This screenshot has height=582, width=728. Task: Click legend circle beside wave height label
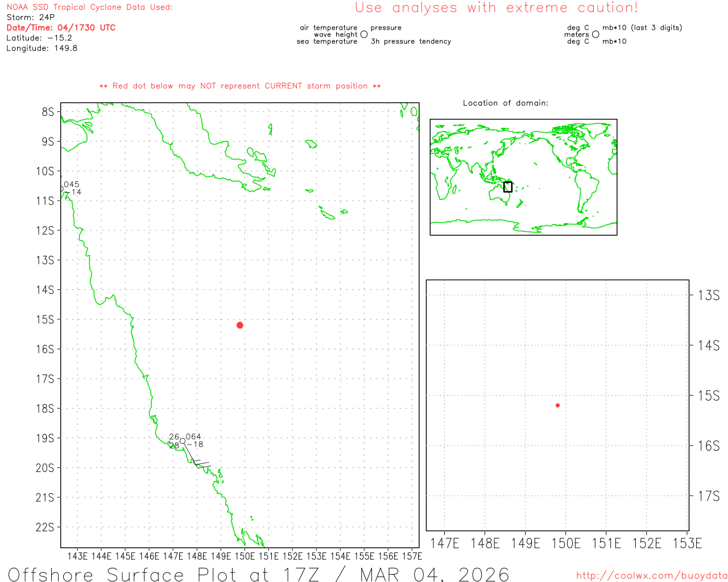364,35
